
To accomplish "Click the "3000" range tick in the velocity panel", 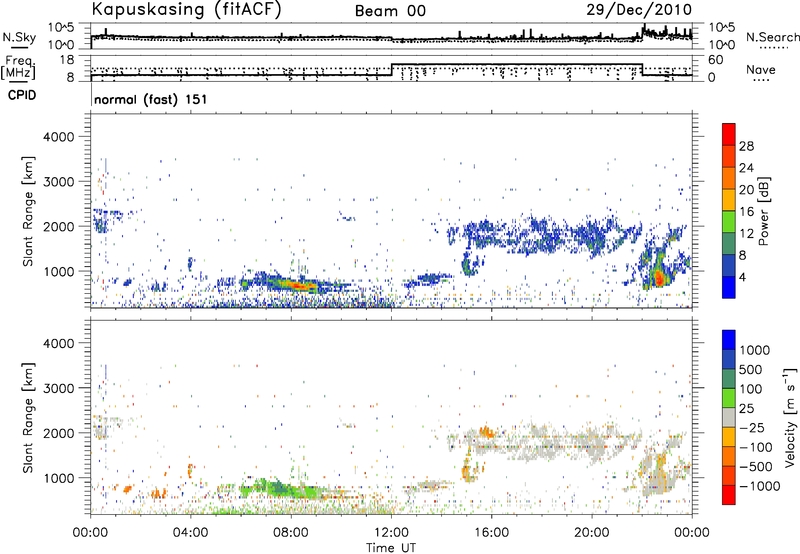I will 58,388.
